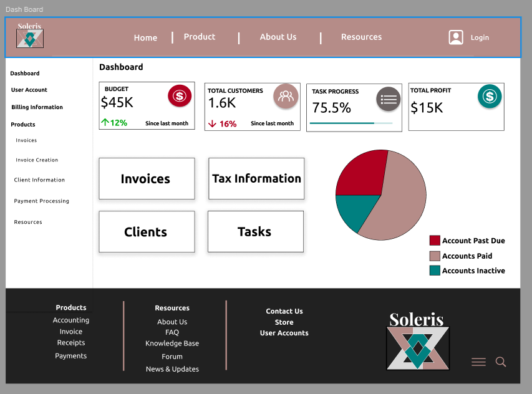Image resolution: width=532 pixels, height=394 pixels.
Task: Click the Accounts Paid legend swatch
Action: 435,256
